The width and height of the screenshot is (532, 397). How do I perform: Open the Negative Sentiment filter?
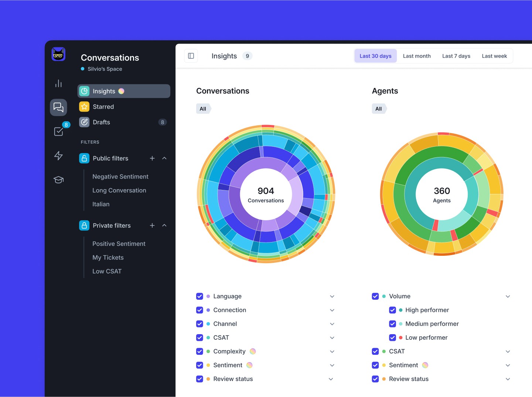click(120, 177)
